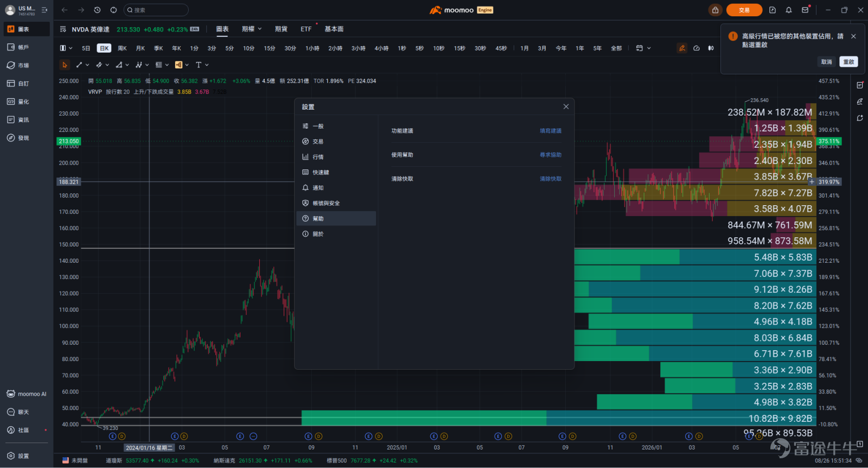Open 設置 settings at sidebar bottom

pos(27,456)
